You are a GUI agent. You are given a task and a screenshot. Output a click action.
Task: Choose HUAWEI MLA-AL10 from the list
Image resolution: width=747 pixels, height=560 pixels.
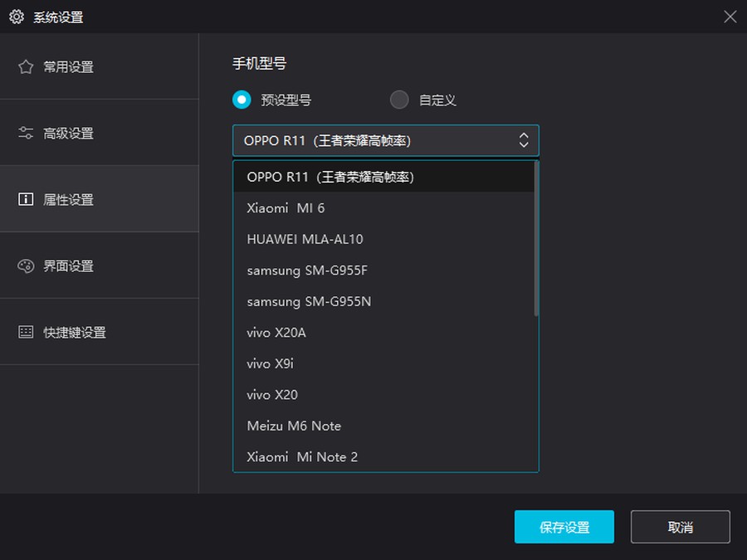click(x=305, y=239)
